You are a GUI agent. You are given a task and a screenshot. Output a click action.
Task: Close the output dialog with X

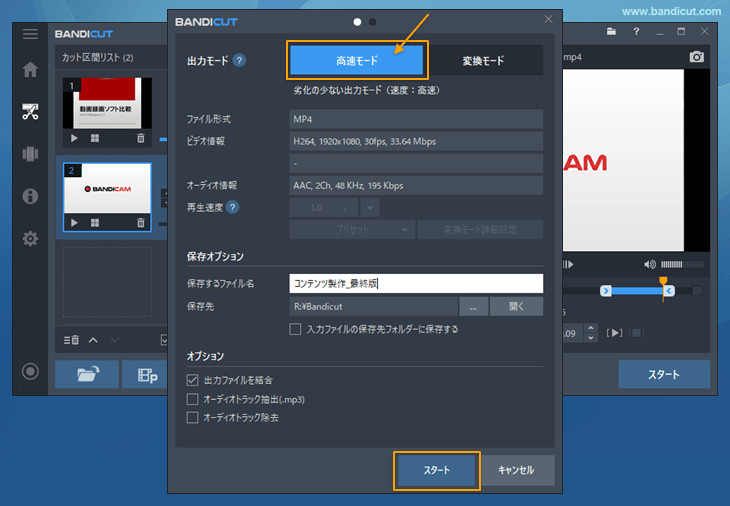548,19
